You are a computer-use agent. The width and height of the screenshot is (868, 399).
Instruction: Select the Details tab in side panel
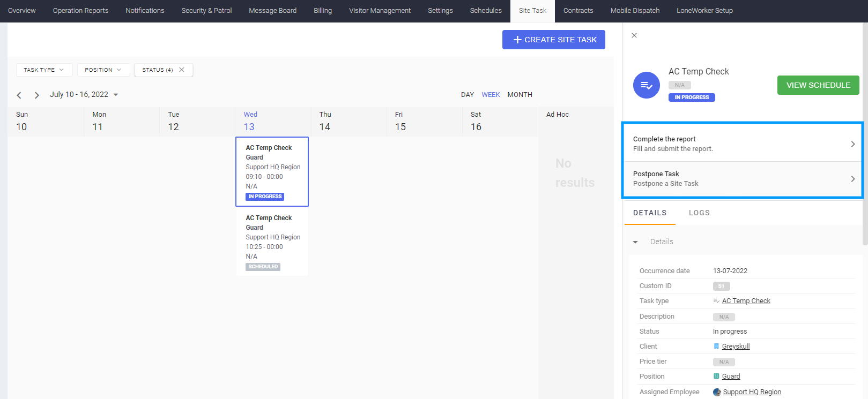click(x=650, y=213)
